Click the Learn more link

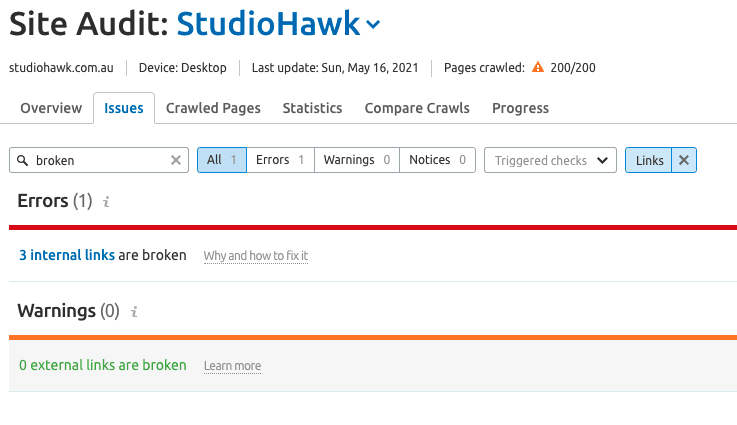pyautogui.click(x=232, y=366)
